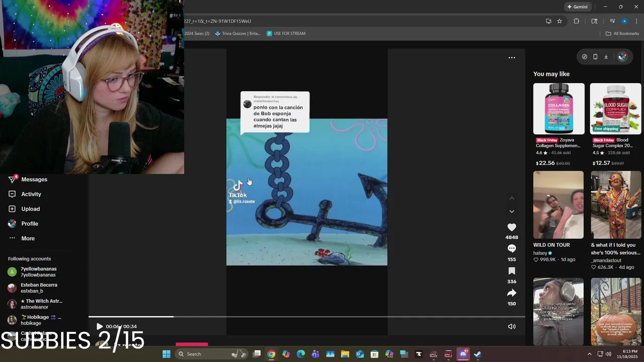Open the Windows Start menu
Screen dimensions: 644x362
click(x=167, y=354)
